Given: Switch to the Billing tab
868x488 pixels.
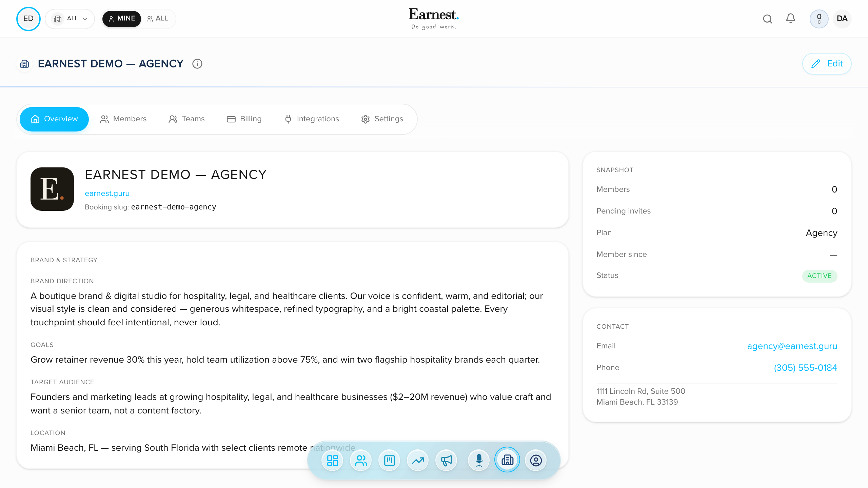Looking at the screenshot, I should (244, 119).
